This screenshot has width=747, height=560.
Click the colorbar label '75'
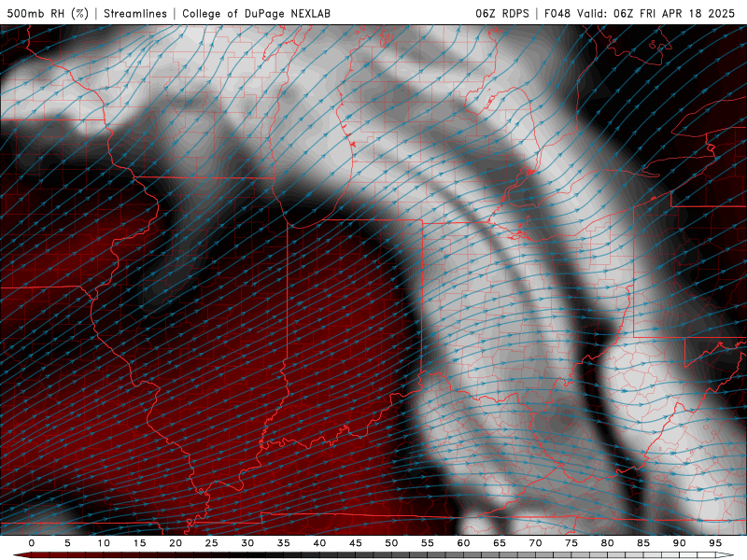coord(571,543)
